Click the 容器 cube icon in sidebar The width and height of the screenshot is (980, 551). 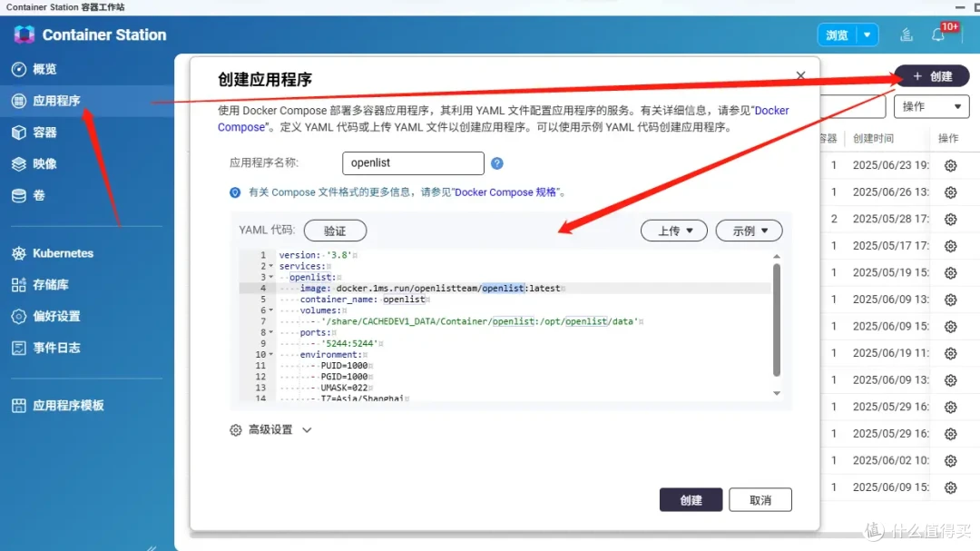[x=19, y=132]
